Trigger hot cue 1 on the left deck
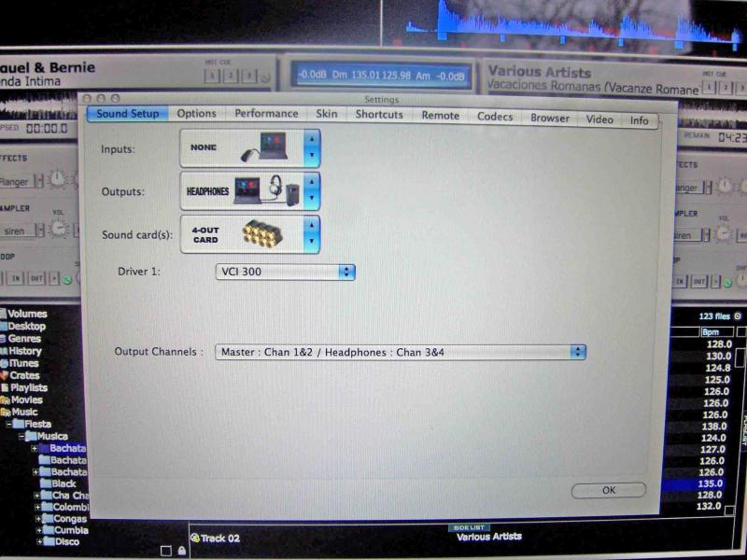The image size is (747, 560). (x=213, y=76)
